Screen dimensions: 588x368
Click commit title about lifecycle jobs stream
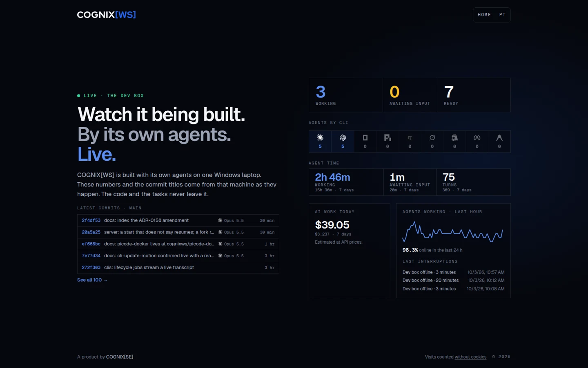tap(149, 268)
